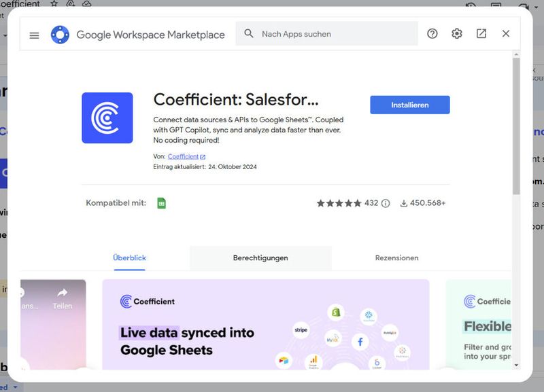Image resolution: width=544 pixels, height=392 pixels.
Task: Click the search magnifier icon
Action: [249, 33]
